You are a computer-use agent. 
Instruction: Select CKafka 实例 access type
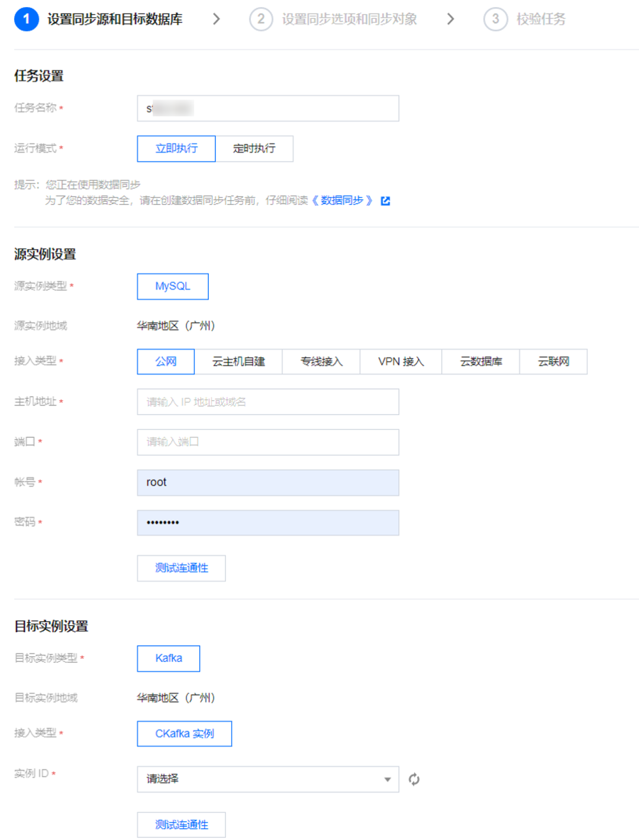[185, 734]
